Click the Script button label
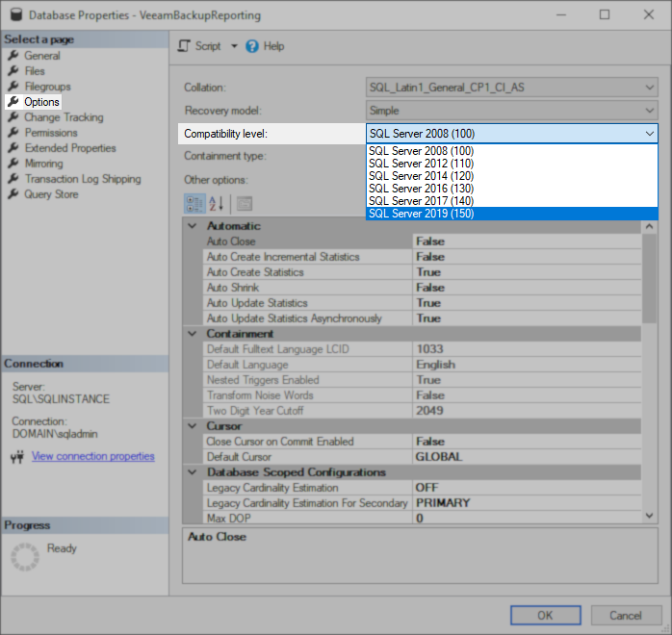Viewport: 672px width, 635px height. (x=208, y=46)
